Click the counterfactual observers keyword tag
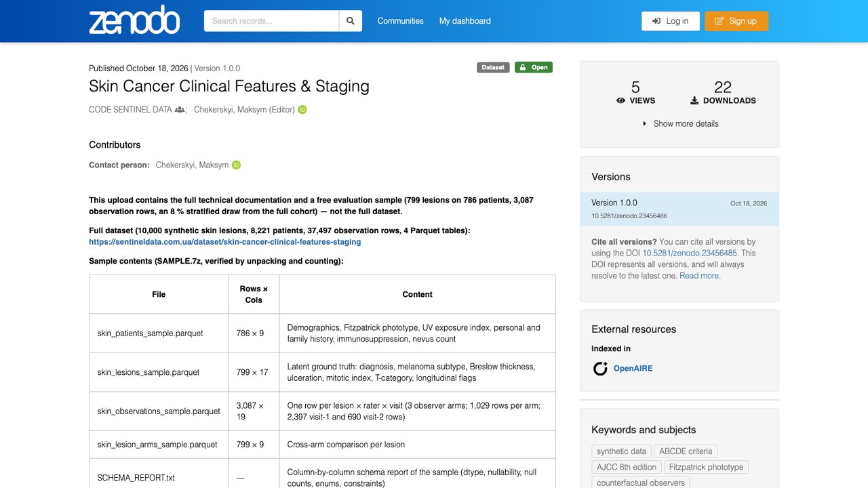This screenshot has width=868, height=488. pyautogui.click(x=641, y=483)
